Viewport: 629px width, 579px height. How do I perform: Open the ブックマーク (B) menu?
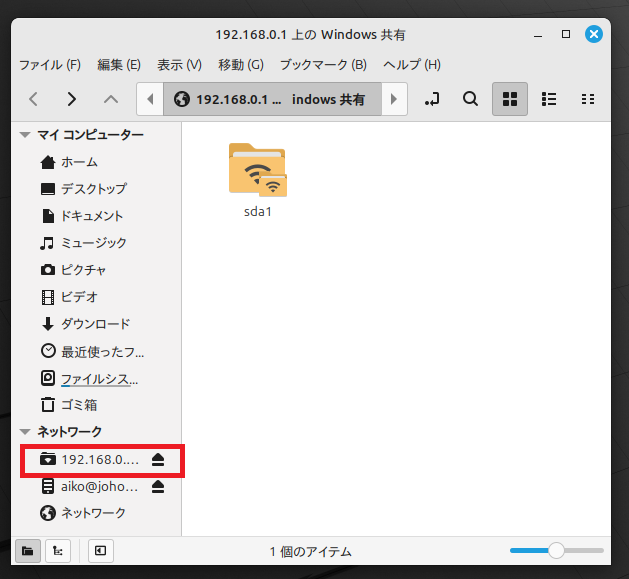[x=323, y=65]
